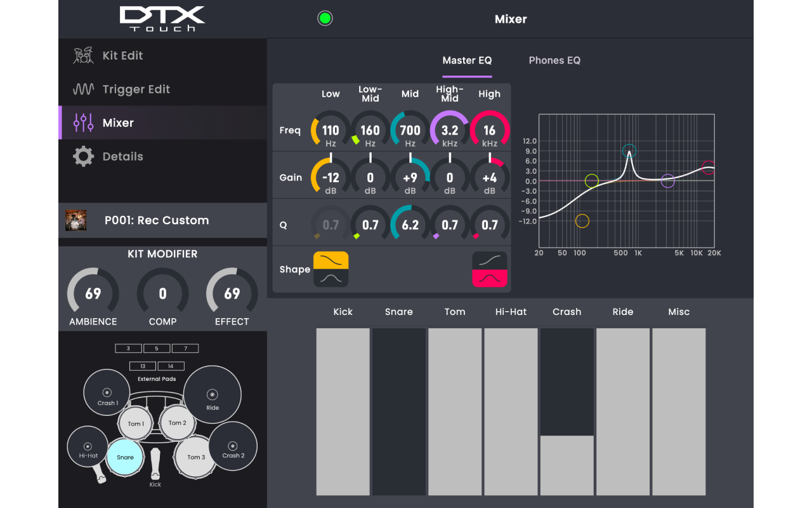Select the Tom 1 pad
The height and width of the screenshot is (508, 812).
click(135, 424)
